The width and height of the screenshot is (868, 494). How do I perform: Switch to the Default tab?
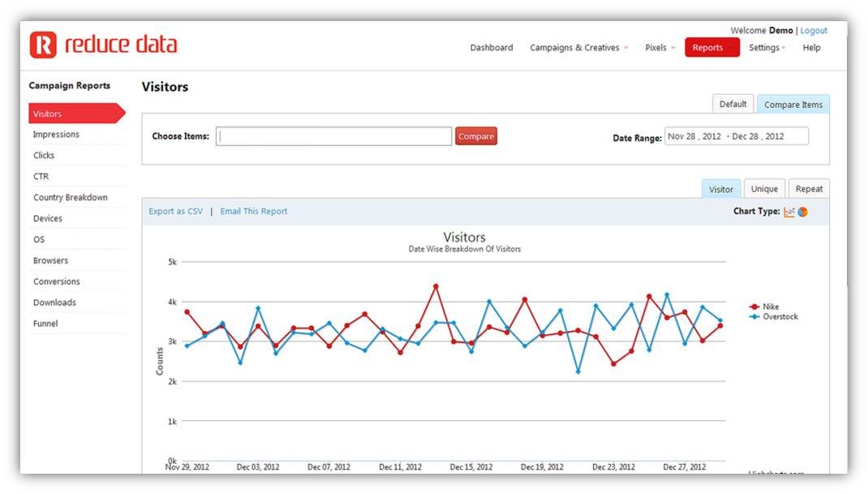733,104
